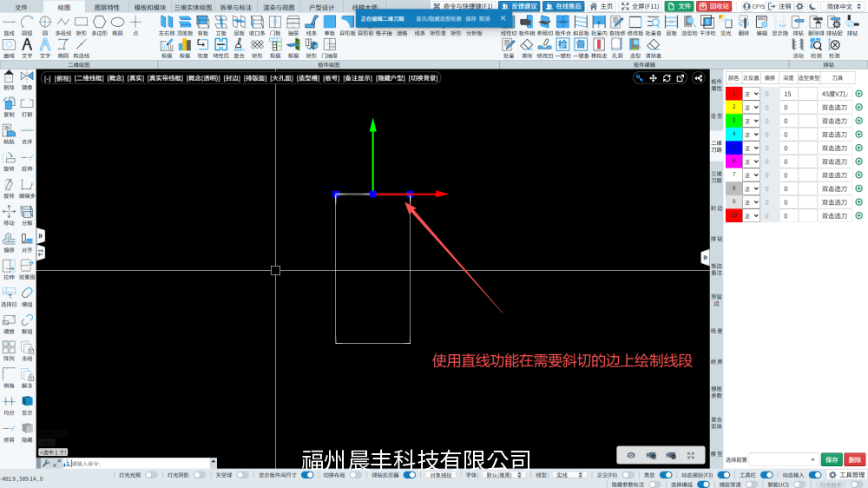
Task: Insert a 抽屉 drawer
Action: (293, 25)
